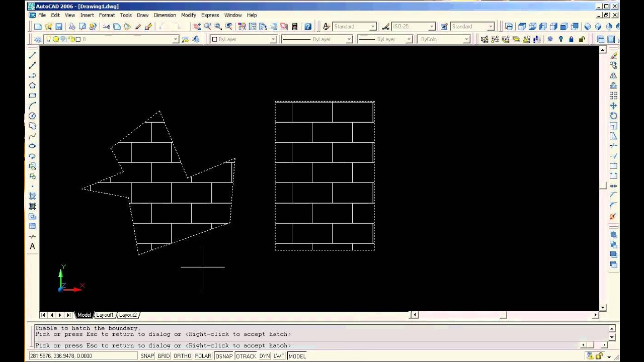This screenshot has height=362, width=644.
Task: Select the Array modify tool
Action: 613,96
